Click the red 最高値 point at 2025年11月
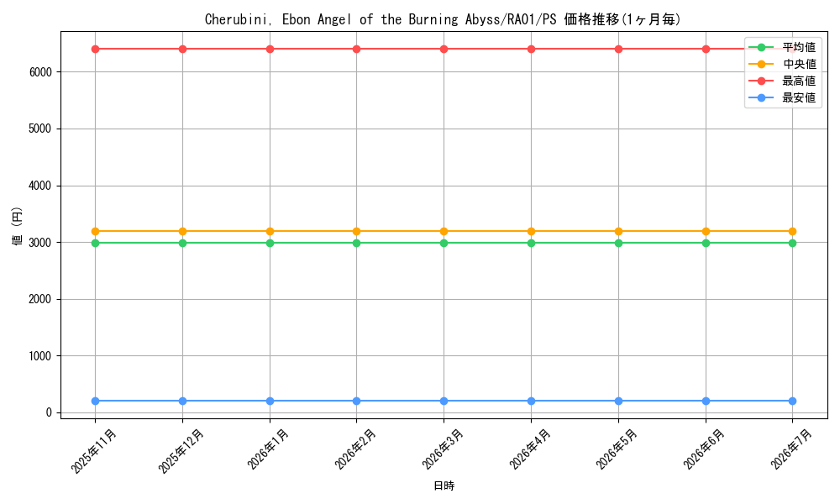The width and height of the screenshot is (840, 504). [x=96, y=50]
